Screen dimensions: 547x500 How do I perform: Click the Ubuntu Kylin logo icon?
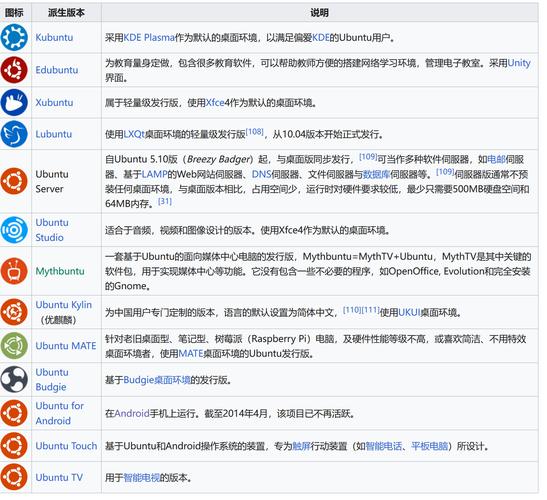14,312
